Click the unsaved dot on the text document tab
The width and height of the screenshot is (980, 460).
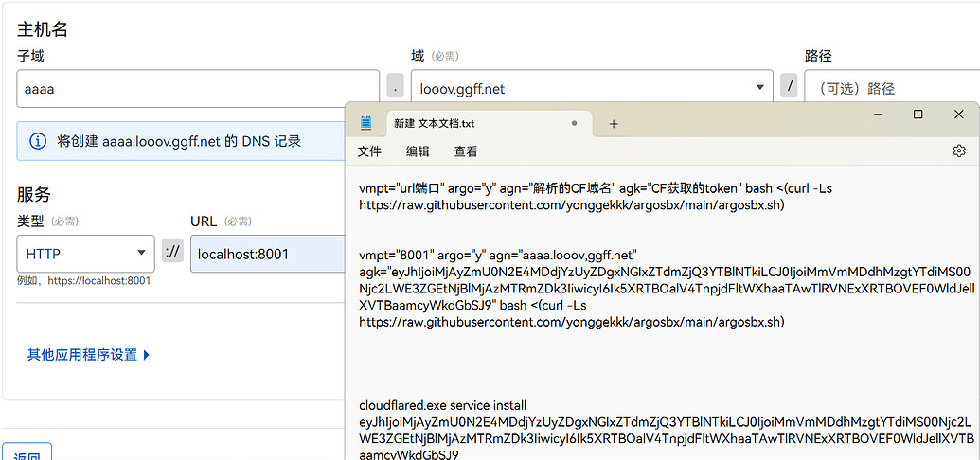pyautogui.click(x=574, y=123)
